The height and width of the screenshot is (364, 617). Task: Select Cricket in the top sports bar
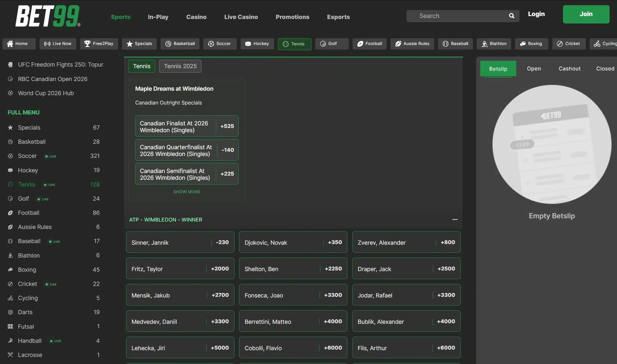click(x=569, y=44)
